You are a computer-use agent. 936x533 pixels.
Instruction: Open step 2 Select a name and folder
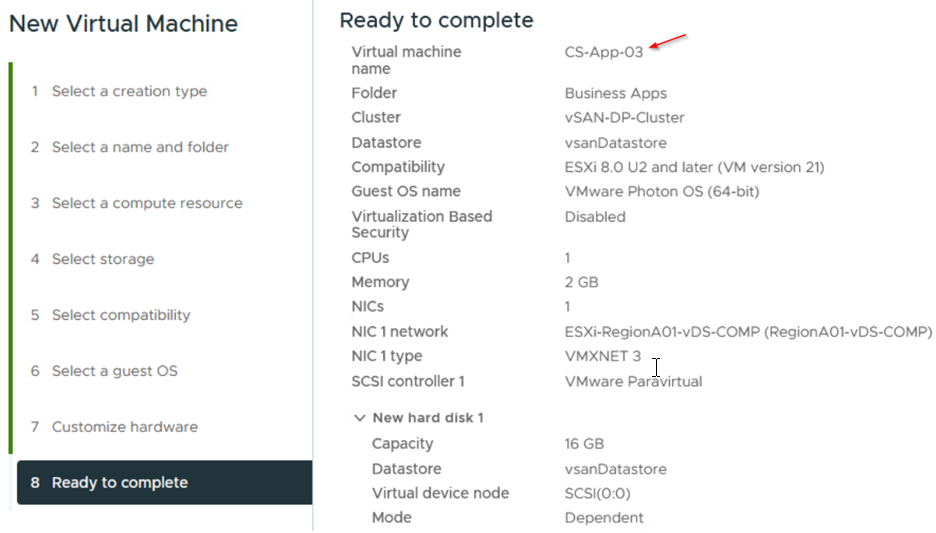click(x=130, y=147)
